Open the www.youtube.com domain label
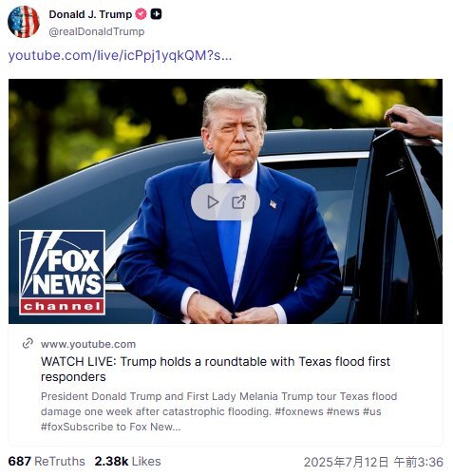Viewport: 453px width, 476px height. (x=88, y=344)
